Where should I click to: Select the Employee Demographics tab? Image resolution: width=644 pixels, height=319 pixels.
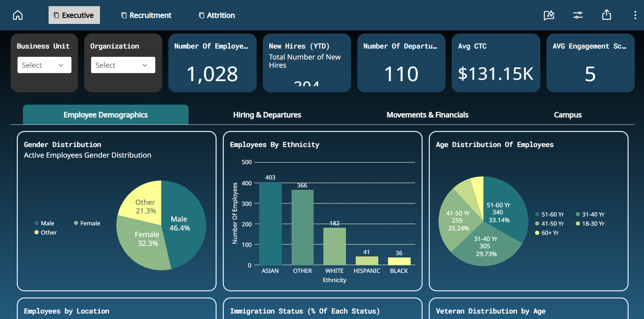[x=106, y=115]
